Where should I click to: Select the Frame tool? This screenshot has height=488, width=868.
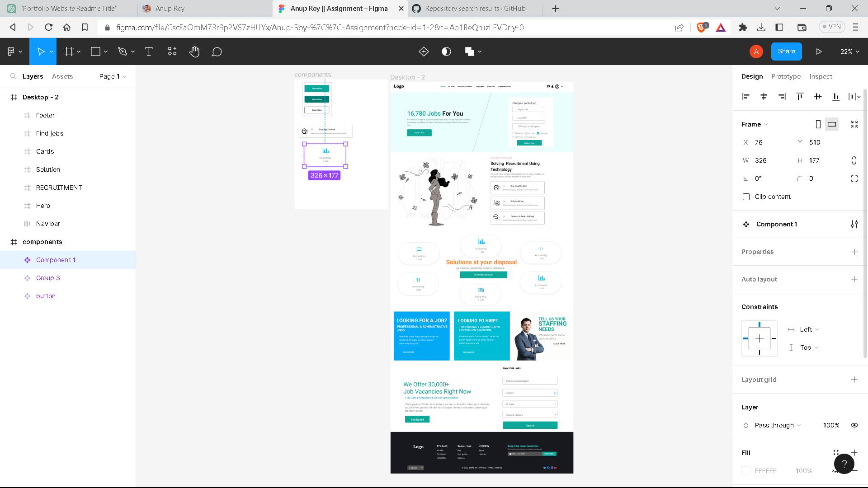pyautogui.click(x=69, y=51)
